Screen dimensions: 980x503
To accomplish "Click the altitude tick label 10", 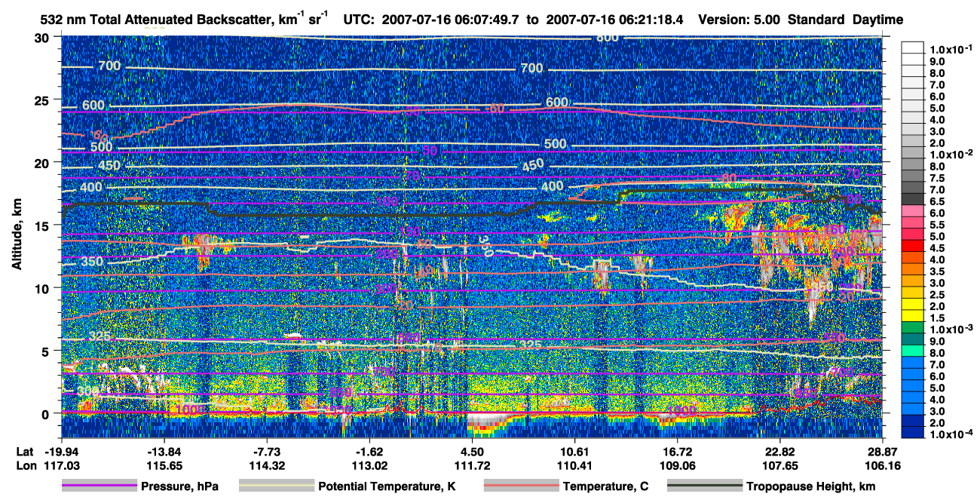I will [x=44, y=288].
